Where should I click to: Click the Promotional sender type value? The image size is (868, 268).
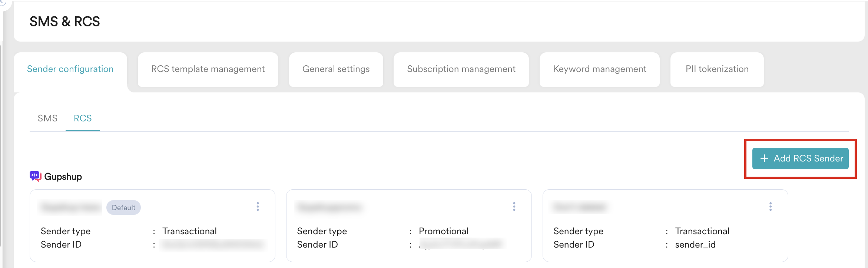[444, 231]
